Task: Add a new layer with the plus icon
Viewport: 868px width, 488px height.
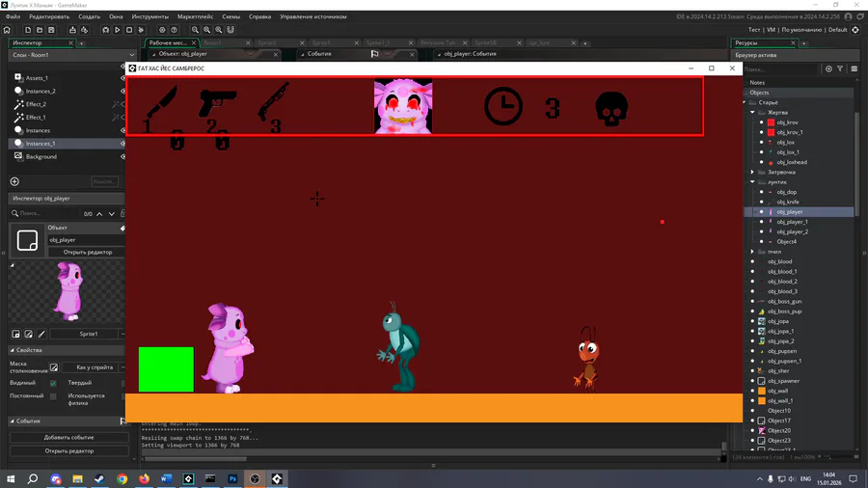Action: pyautogui.click(x=14, y=181)
